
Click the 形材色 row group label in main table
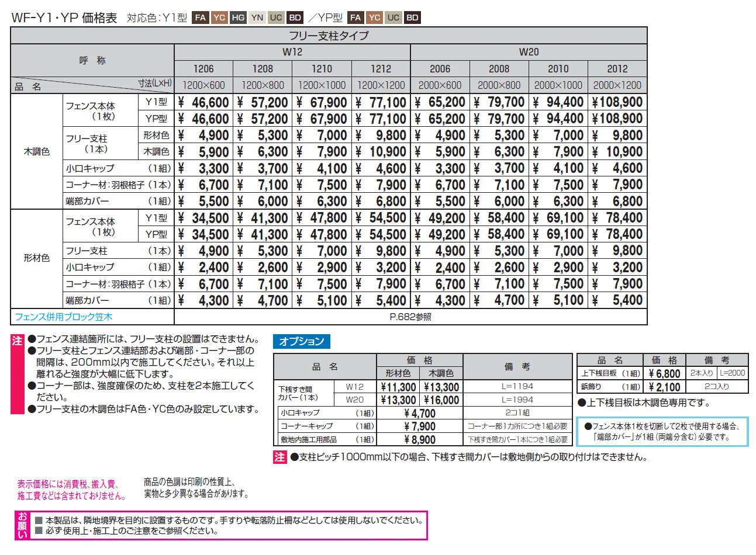36,258
